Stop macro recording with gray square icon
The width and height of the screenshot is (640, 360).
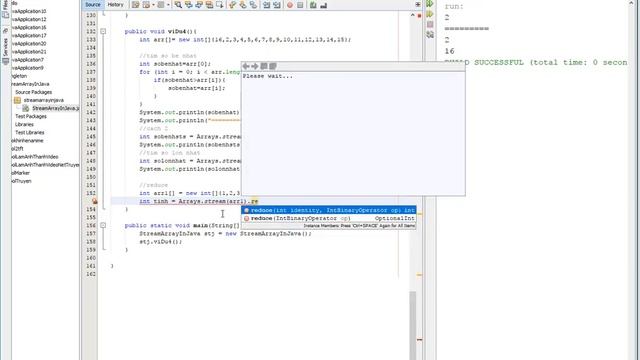point(300,5)
